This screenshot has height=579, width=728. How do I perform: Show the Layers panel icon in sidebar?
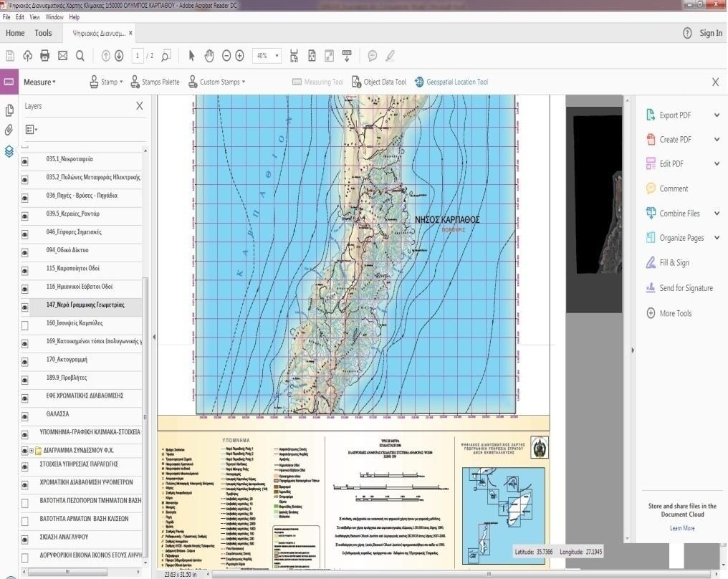[x=9, y=151]
